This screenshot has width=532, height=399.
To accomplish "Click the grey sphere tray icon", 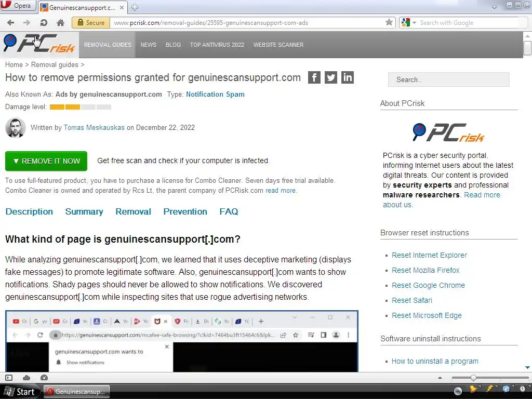I will click(x=458, y=391).
